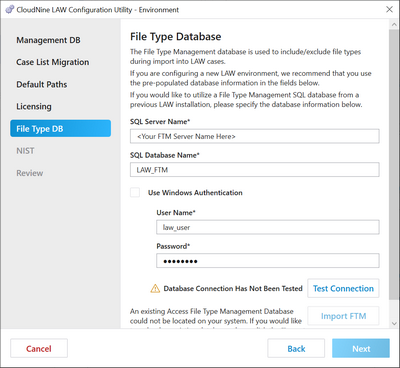Go Back to the previous page
The height and width of the screenshot is (368, 400).
[x=296, y=348]
